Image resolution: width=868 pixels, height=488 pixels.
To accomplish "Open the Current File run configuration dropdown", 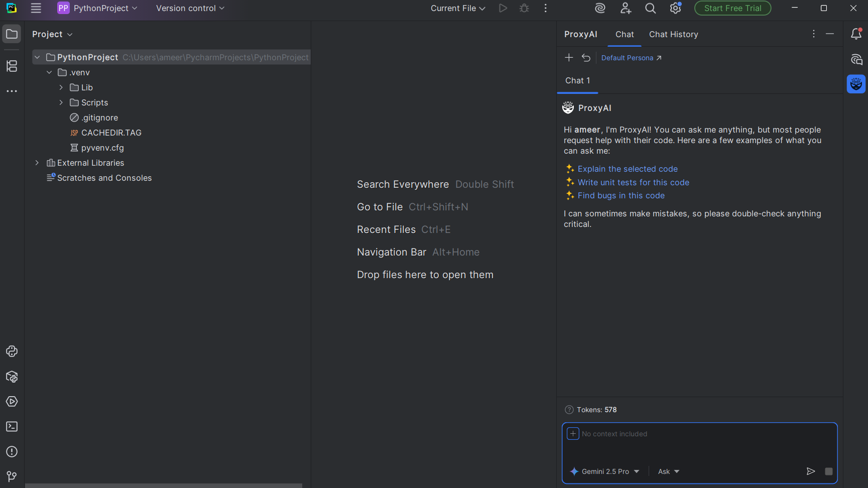I will click(458, 8).
